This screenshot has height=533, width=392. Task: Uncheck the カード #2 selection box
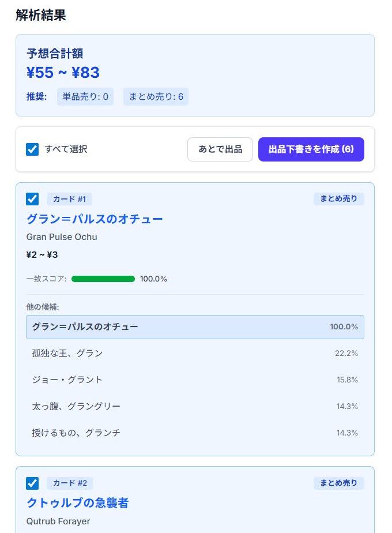[x=32, y=483]
